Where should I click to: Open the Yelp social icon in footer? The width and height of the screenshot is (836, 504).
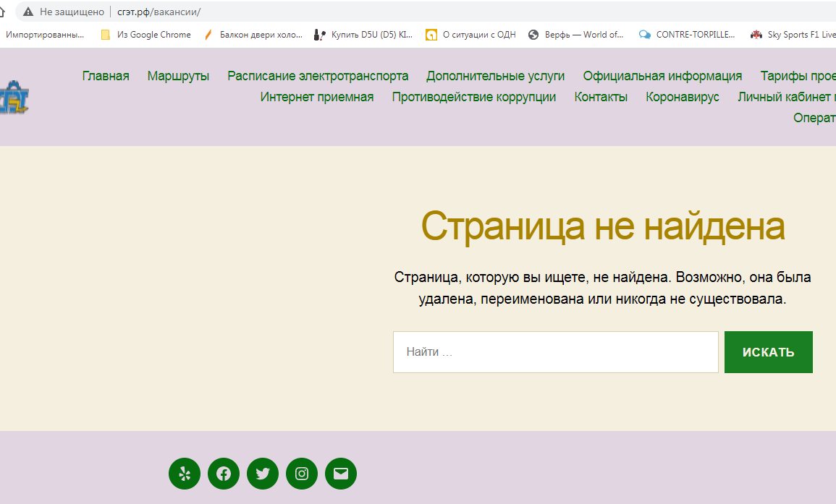[185, 474]
